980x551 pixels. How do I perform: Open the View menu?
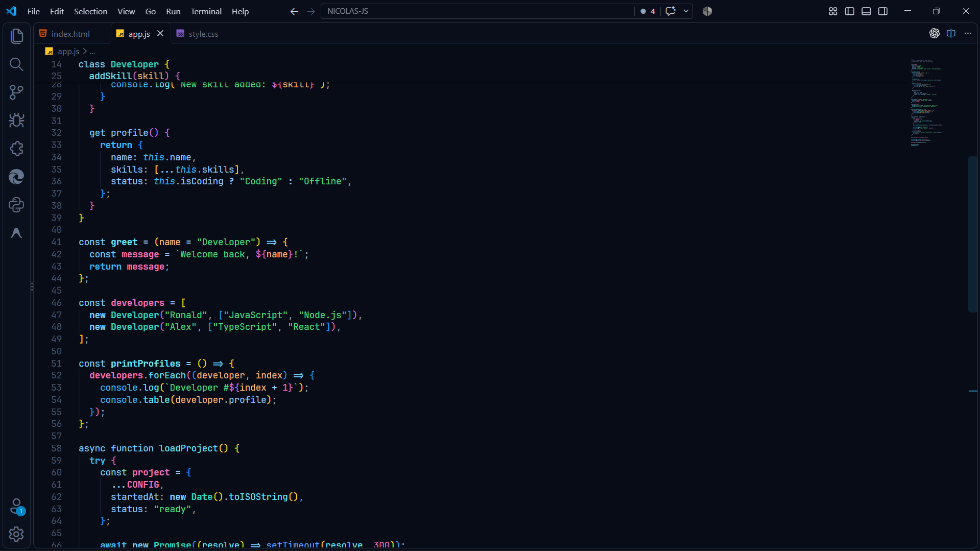click(126, 11)
